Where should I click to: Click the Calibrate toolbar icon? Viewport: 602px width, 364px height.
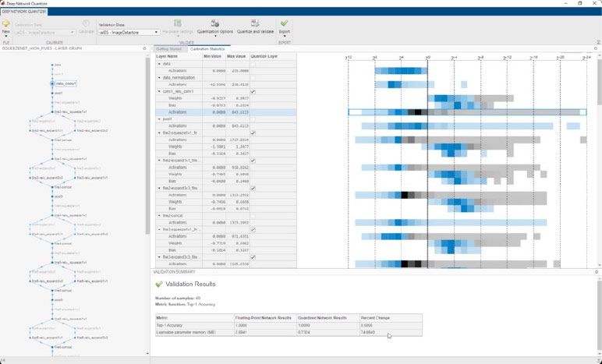click(86, 24)
